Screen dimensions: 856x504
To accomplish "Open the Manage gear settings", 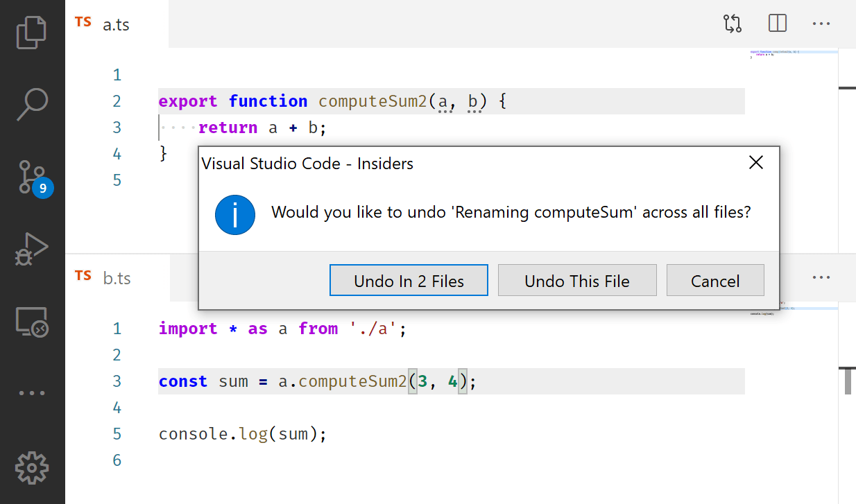I will [32, 467].
